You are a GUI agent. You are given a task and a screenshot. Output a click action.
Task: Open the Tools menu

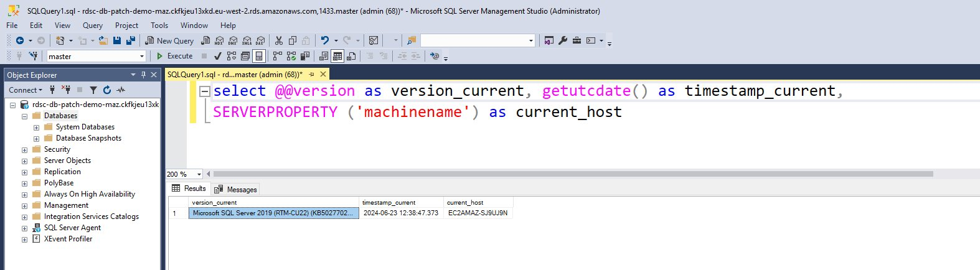(159, 26)
